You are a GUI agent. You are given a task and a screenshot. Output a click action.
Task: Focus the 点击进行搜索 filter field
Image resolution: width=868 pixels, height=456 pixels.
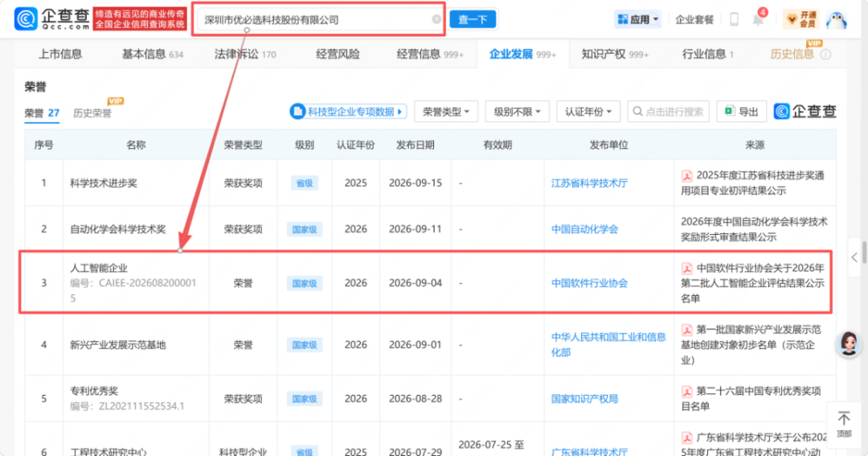click(x=669, y=111)
